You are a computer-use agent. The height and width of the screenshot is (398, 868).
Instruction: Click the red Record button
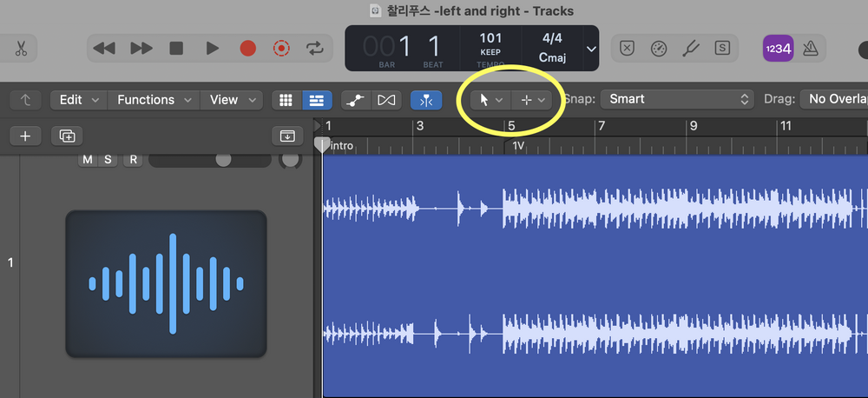click(x=248, y=49)
